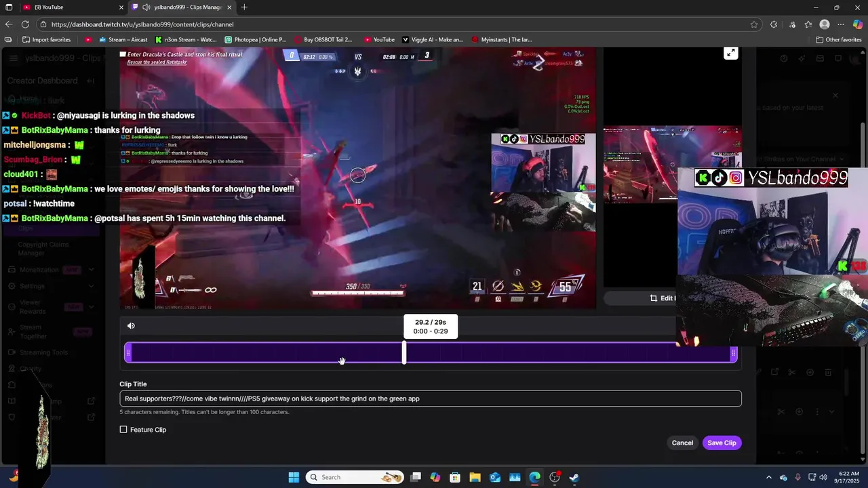Open the Windows Start menu
The width and height of the screenshot is (868, 488).
coord(294,477)
